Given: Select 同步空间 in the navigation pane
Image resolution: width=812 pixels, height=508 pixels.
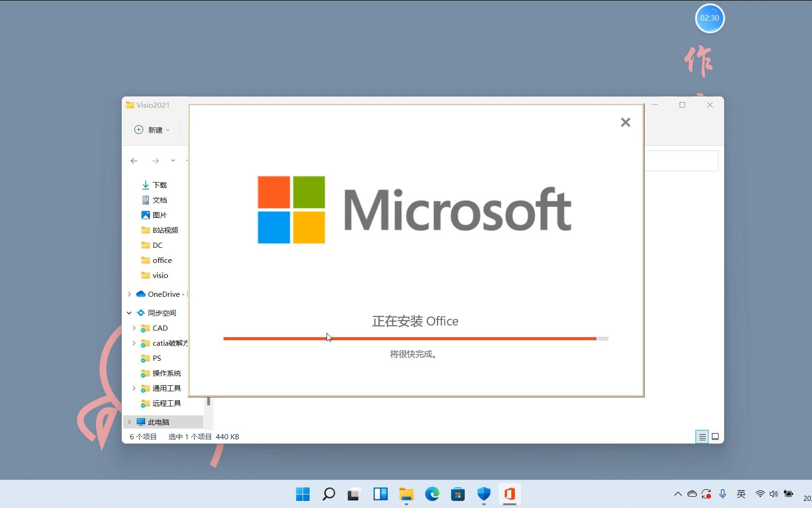Looking at the screenshot, I should pos(156,313).
